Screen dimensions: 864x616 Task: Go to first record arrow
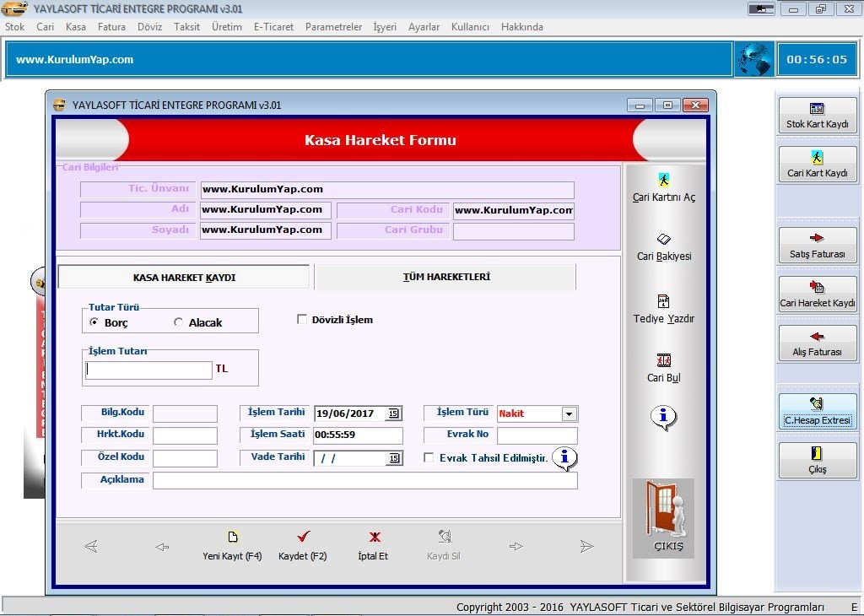point(91,546)
